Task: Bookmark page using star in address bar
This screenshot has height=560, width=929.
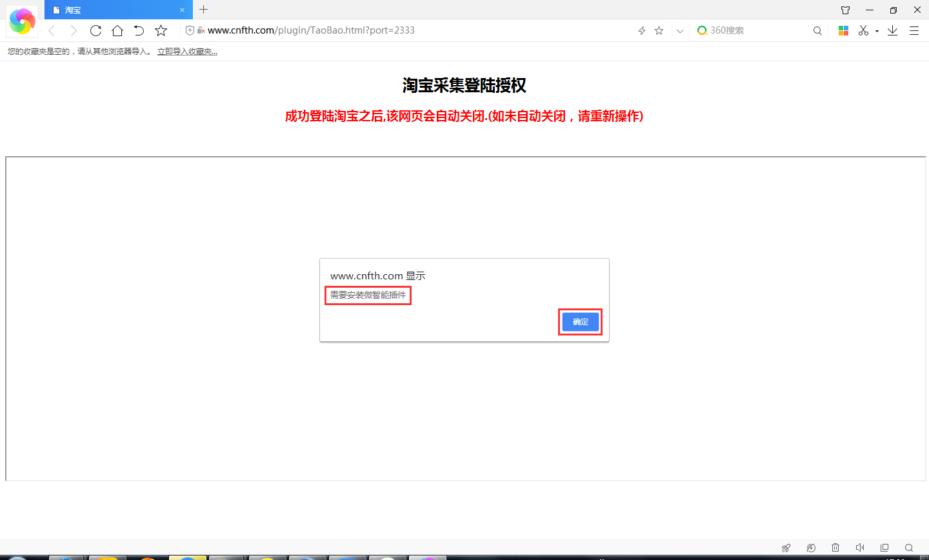Action: 659,30
